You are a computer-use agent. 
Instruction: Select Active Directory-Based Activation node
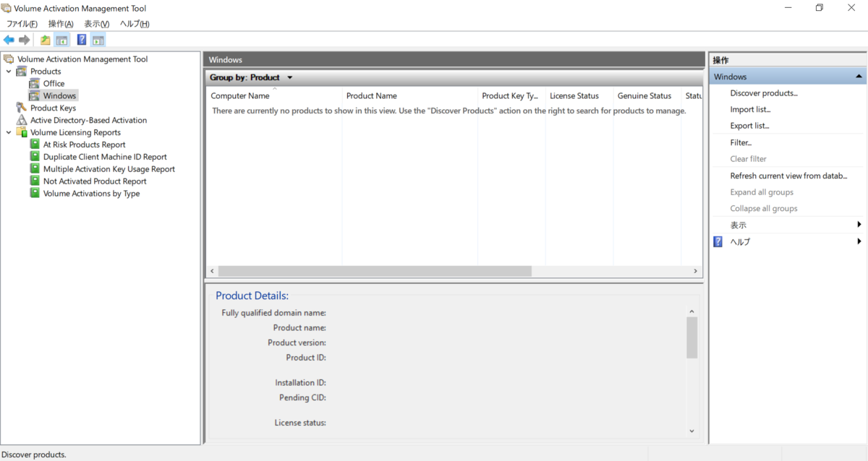[88, 120]
